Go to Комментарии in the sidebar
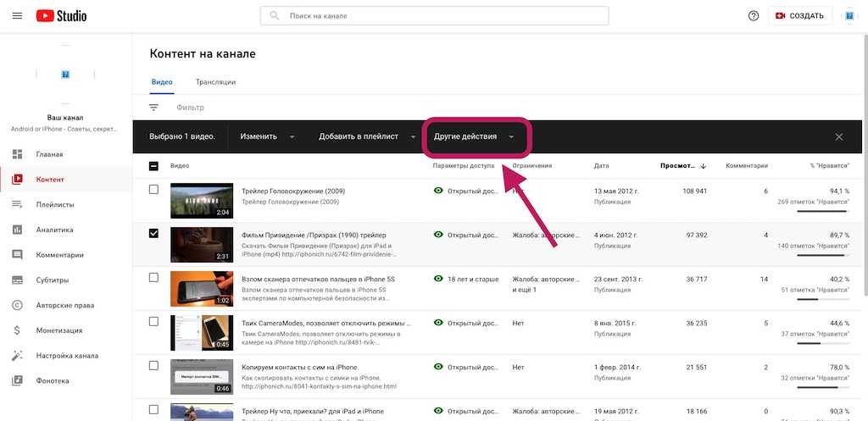The image size is (868, 421). [x=59, y=255]
